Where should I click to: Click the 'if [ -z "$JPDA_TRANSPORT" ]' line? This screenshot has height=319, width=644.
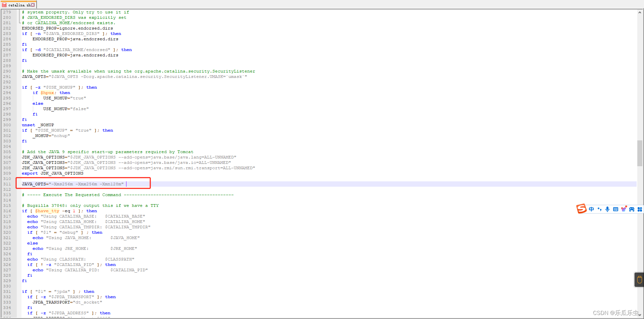71,297
